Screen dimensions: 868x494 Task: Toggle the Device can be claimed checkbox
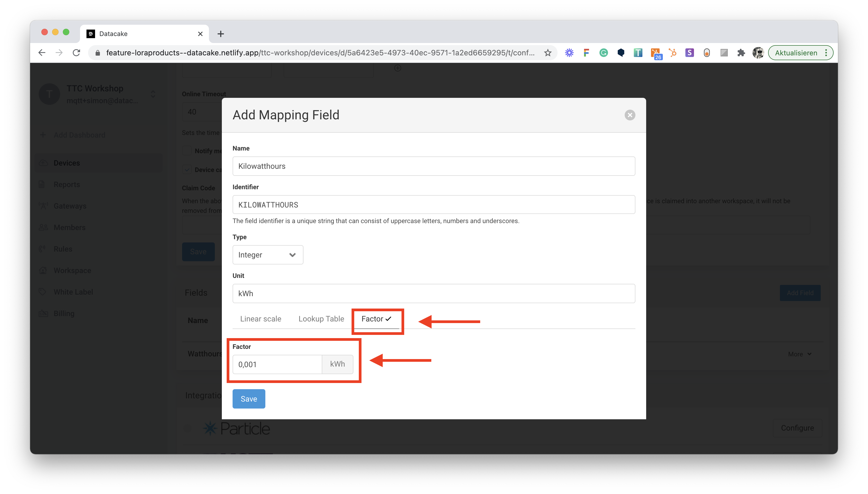pos(187,170)
